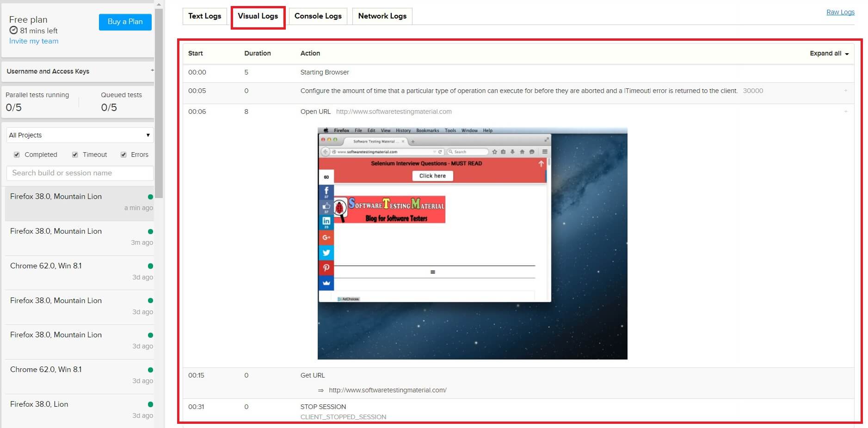Click the Buy a Plan button
868x428 pixels.
coord(125,22)
